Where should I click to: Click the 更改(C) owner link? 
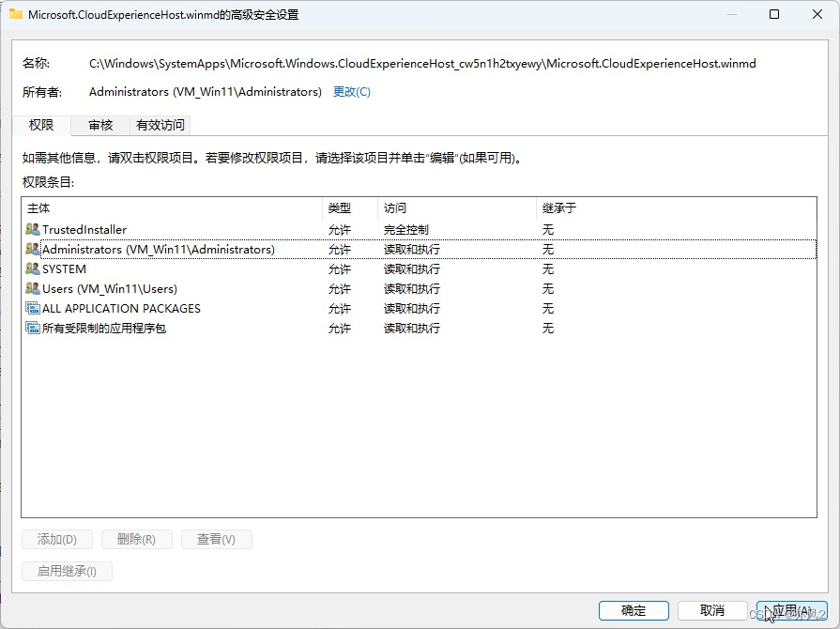click(351, 92)
